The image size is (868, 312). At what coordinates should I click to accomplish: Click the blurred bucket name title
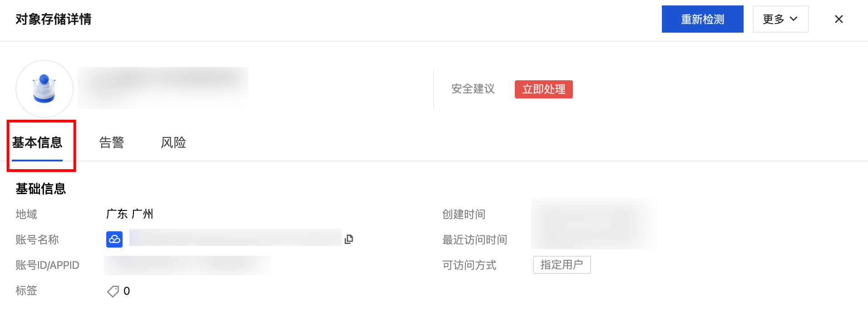click(x=163, y=88)
